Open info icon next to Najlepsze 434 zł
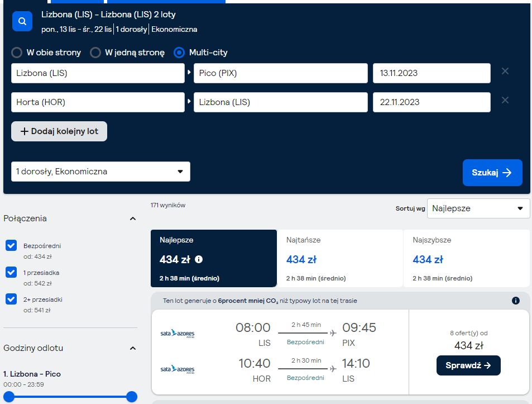Image resolution: width=532 pixels, height=404 pixels. coord(199,259)
